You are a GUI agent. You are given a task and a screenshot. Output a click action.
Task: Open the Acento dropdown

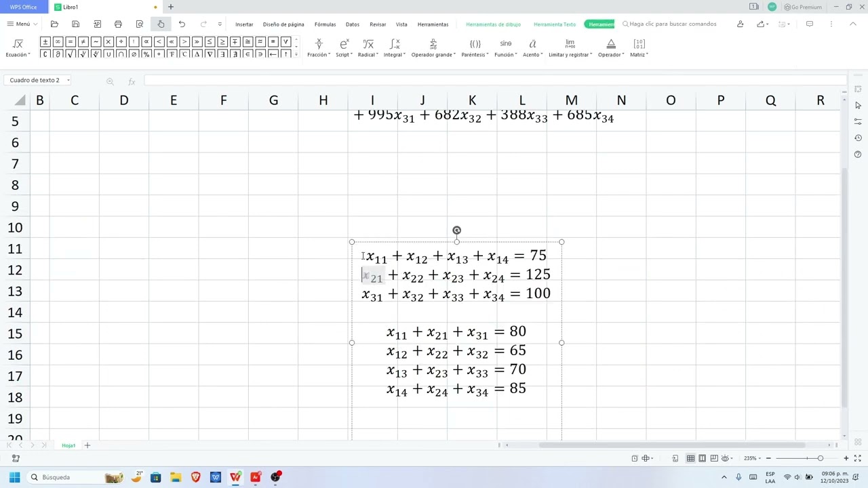(532, 48)
